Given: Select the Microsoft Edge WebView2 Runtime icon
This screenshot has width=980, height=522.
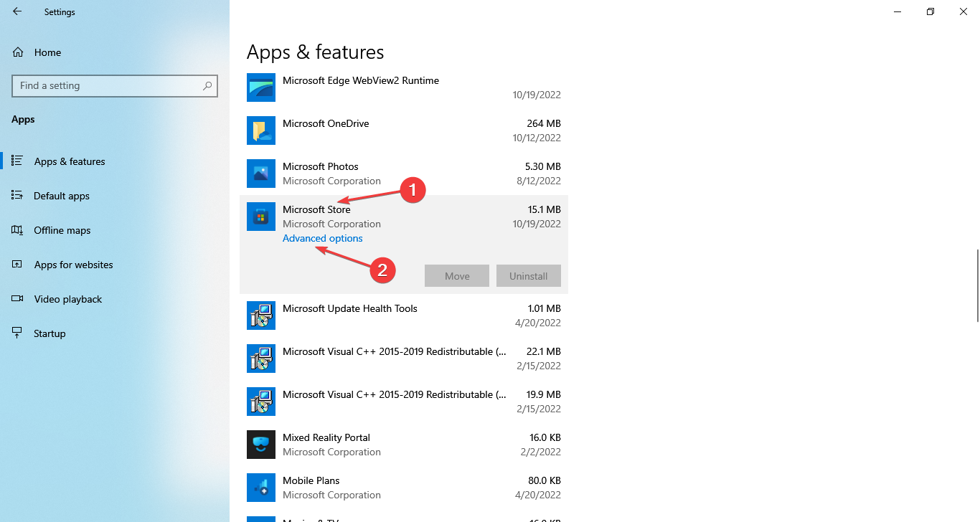Looking at the screenshot, I should (x=261, y=87).
